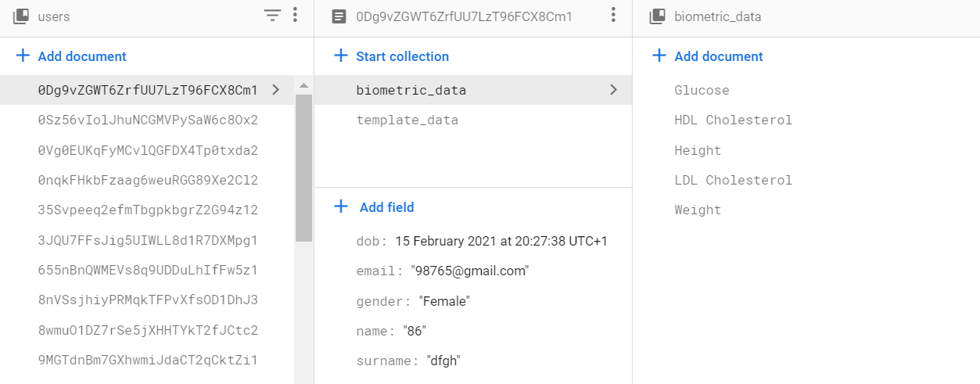Click the gender field value Female
Screen dimensions: 980x384
click(x=444, y=301)
